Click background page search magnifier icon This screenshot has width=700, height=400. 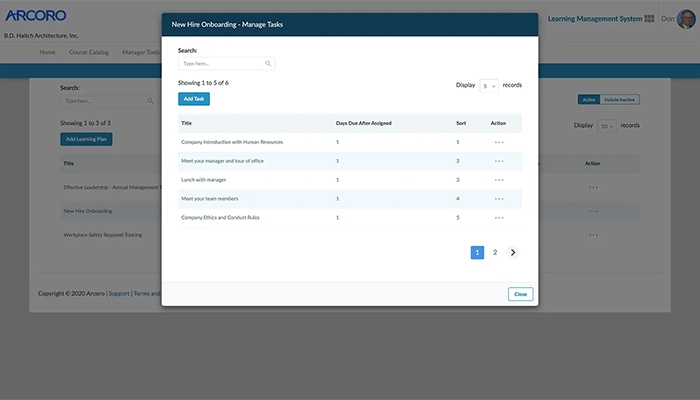150,101
